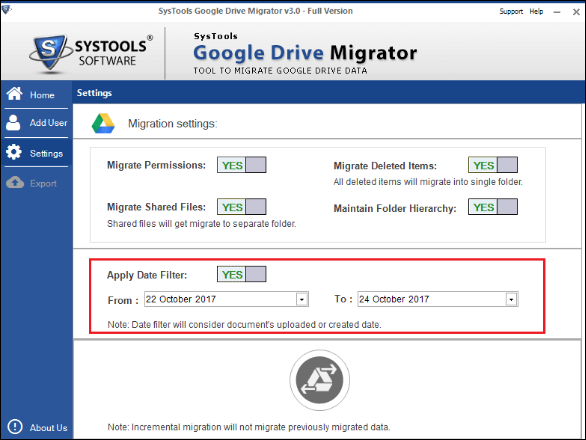Image resolution: width=586 pixels, height=440 pixels.
Task: Click the To date field 24 October 2017
Action: pos(438,299)
